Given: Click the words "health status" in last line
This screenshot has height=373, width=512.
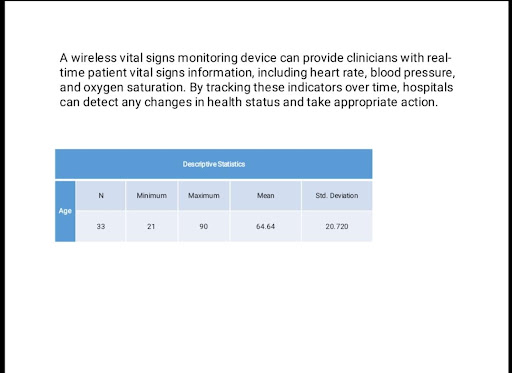Looking at the screenshot, I should point(243,102).
